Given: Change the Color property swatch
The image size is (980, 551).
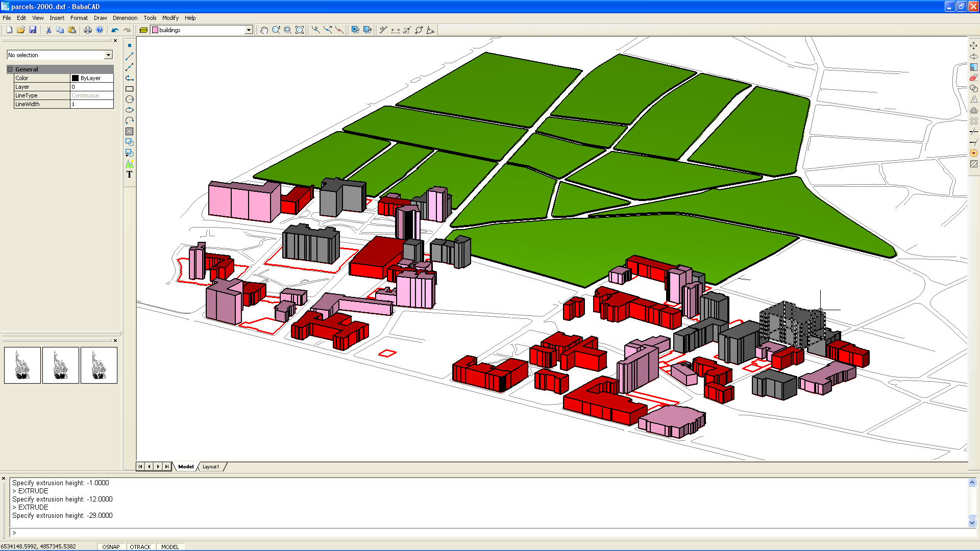Looking at the screenshot, I should pyautogui.click(x=76, y=78).
